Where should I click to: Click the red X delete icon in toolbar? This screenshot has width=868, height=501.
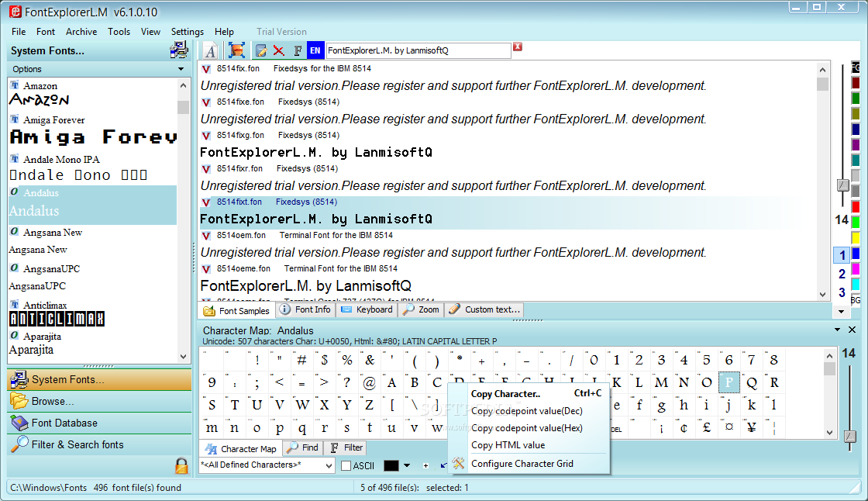coord(278,51)
